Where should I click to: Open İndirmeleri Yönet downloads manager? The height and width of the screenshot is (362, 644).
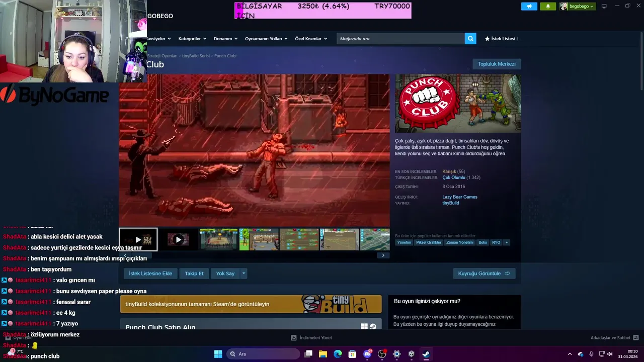coord(311,338)
